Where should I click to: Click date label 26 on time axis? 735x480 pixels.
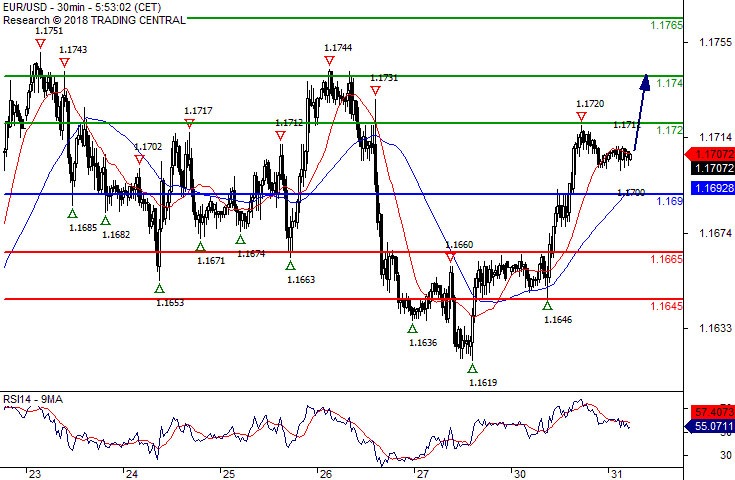click(326, 474)
